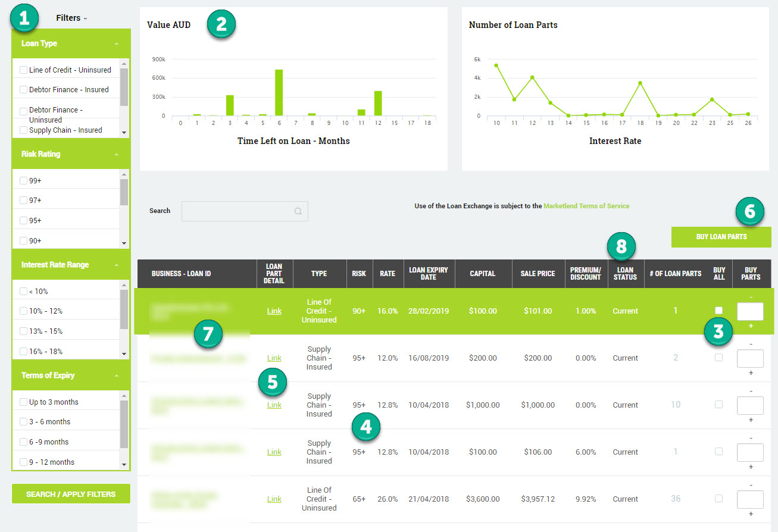
Task: Check Debtor Finance - Uninsured filter
Action: coord(23,111)
